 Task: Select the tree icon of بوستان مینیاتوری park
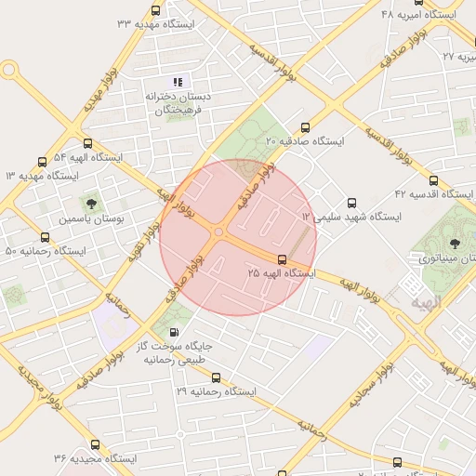tap(455, 244)
